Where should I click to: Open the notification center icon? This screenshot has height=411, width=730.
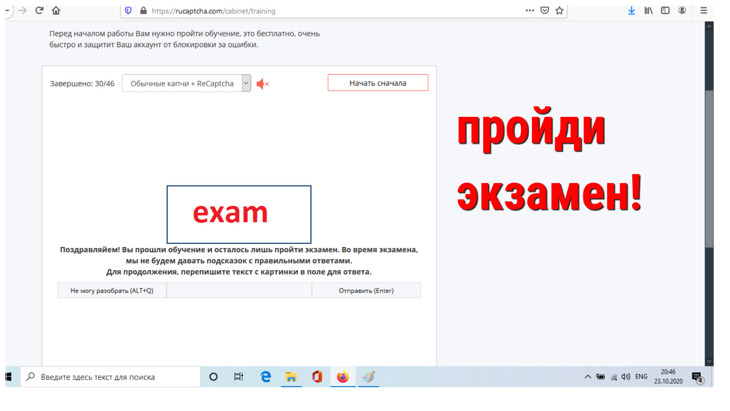pos(697,377)
